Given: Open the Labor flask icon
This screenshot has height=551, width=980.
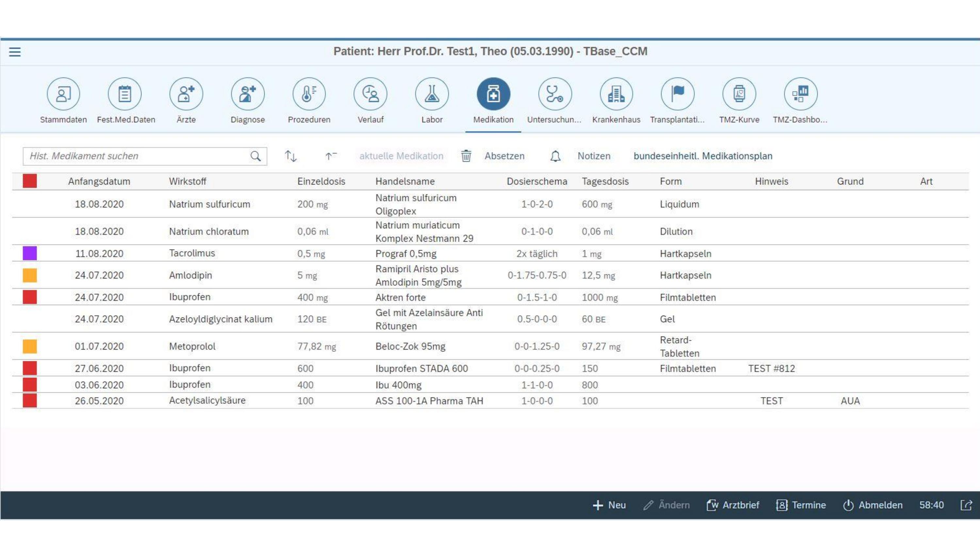Looking at the screenshot, I should [432, 94].
